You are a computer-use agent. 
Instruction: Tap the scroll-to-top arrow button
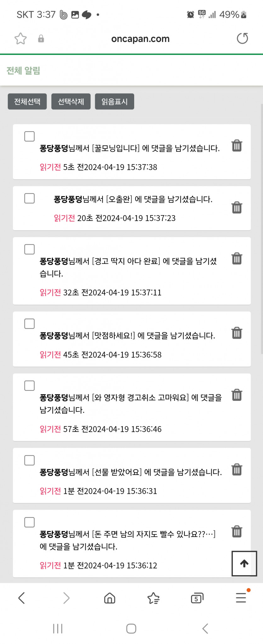click(x=244, y=564)
